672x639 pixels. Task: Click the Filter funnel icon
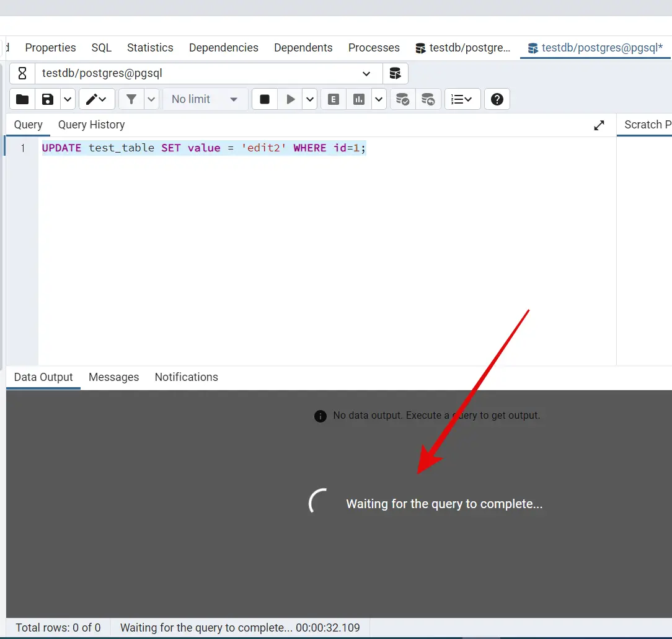[131, 99]
